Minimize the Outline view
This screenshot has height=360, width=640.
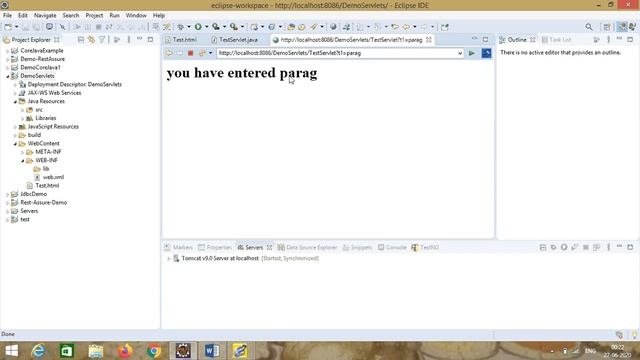point(619,39)
